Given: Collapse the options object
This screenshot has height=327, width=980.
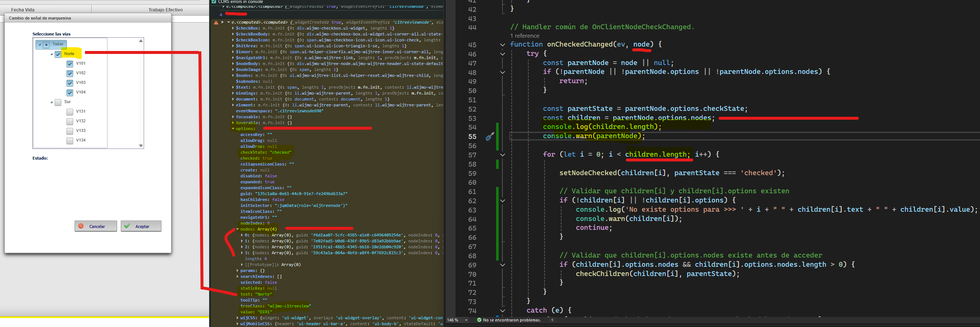Looking at the screenshot, I should 233,129.
